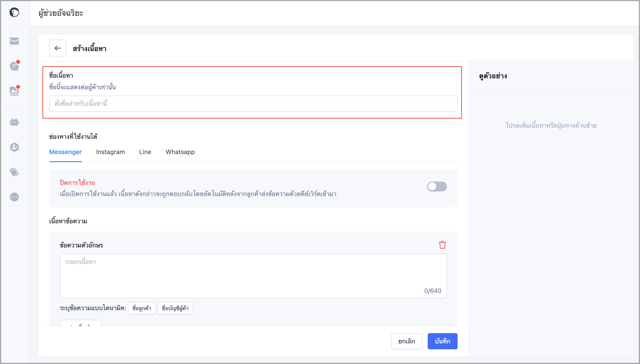Open the image gallery sidebar icon
This screenshot has width=640, height=364.
(x=15, y=90)
